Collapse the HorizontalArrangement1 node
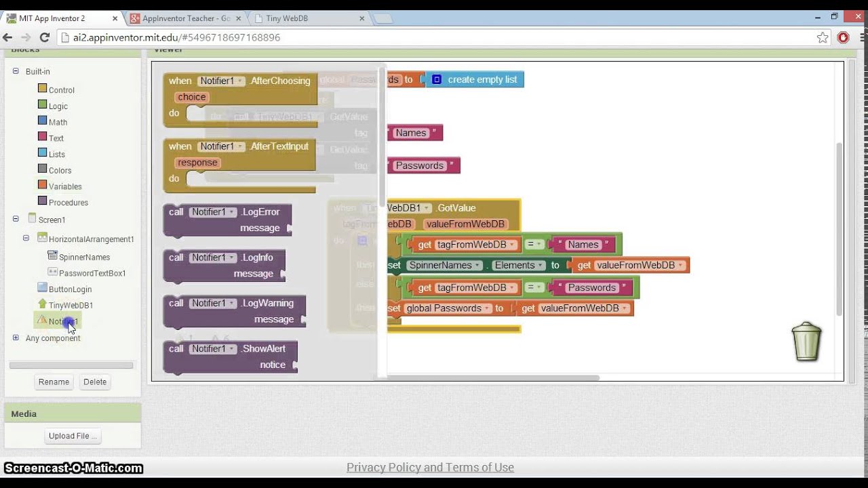 pyautogui.click(x=26, y=238)
